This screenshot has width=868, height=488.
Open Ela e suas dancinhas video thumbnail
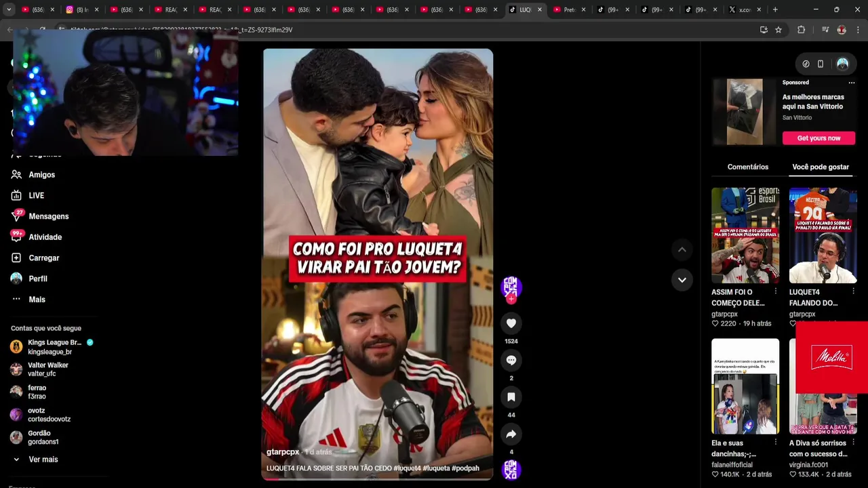pos(745,386)
